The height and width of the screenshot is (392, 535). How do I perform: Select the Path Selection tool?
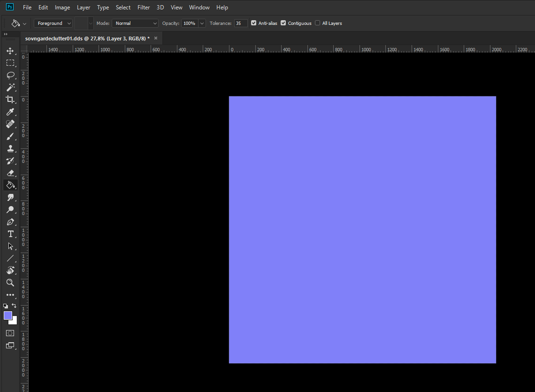(x=10, y=246)
